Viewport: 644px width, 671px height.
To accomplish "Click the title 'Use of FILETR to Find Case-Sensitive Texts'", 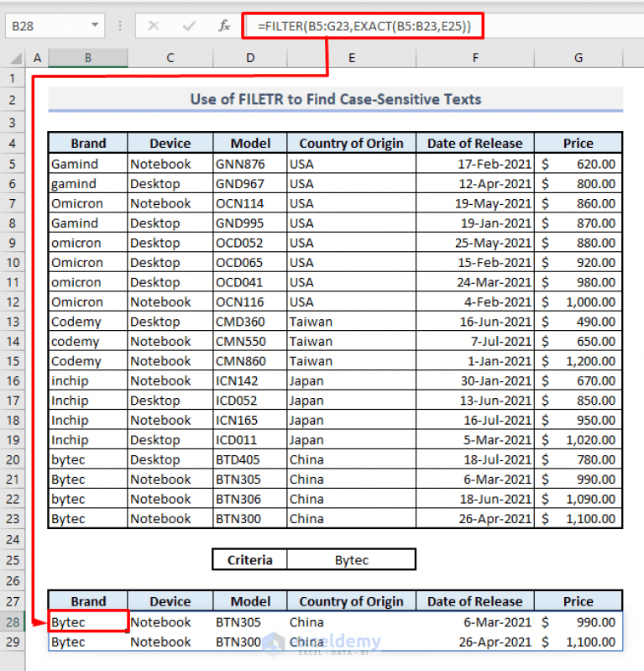I will tap(336, 99).
